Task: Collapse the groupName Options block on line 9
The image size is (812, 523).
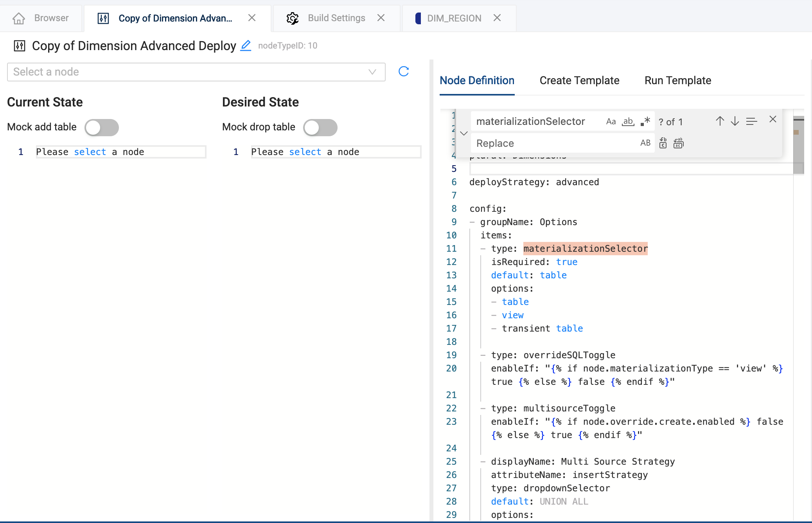Action: pyautogui.click(x=472, y=222)
